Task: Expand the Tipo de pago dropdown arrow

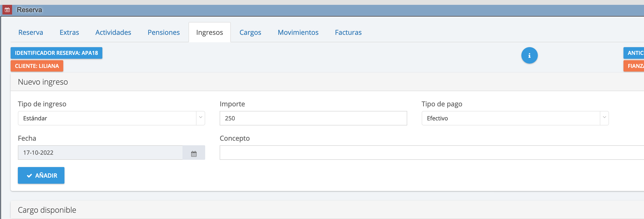Action: pos(604,118)
